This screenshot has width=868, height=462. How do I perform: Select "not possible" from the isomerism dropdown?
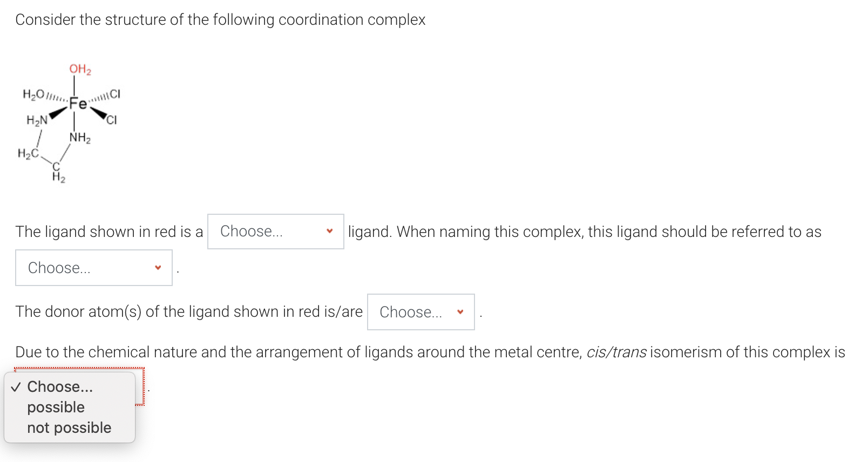[x=69, y=427]
